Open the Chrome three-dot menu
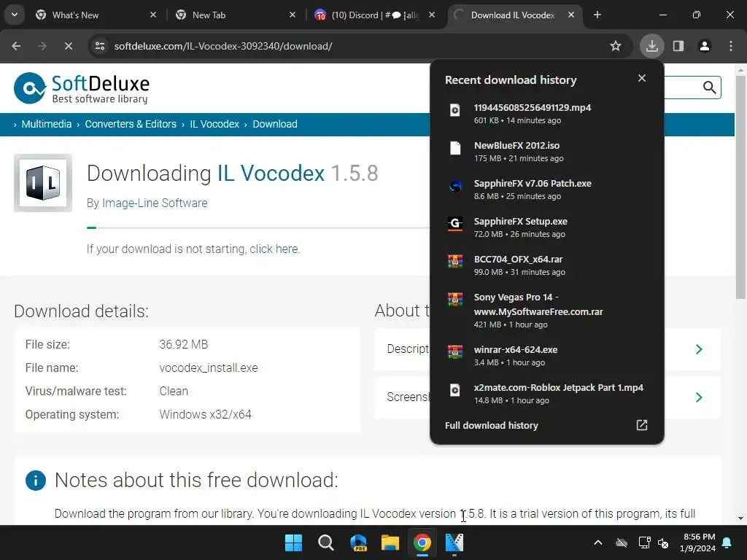 tap(731, 46)
